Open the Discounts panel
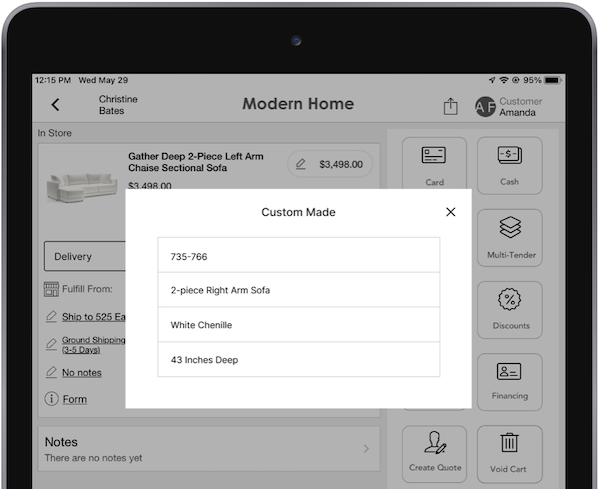This screenshot has height=489, width=600. 509,310
